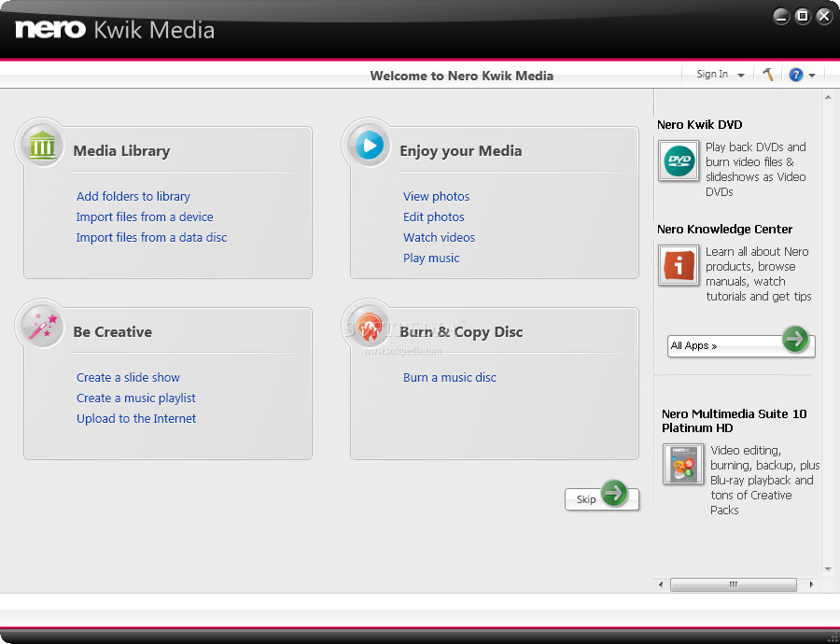
Task: Close the Nero Kwik Media window
Action: pyautogui.click(x=824, y=16)
